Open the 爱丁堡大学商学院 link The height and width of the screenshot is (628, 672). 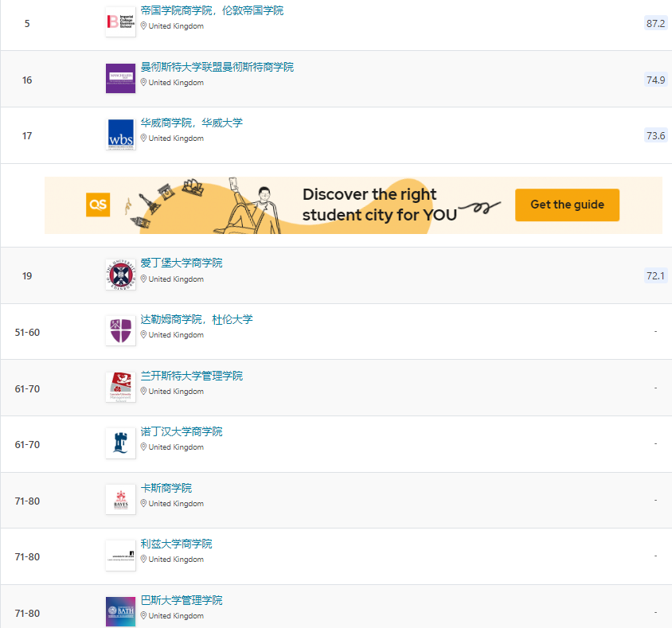click(x=182, y=263)
